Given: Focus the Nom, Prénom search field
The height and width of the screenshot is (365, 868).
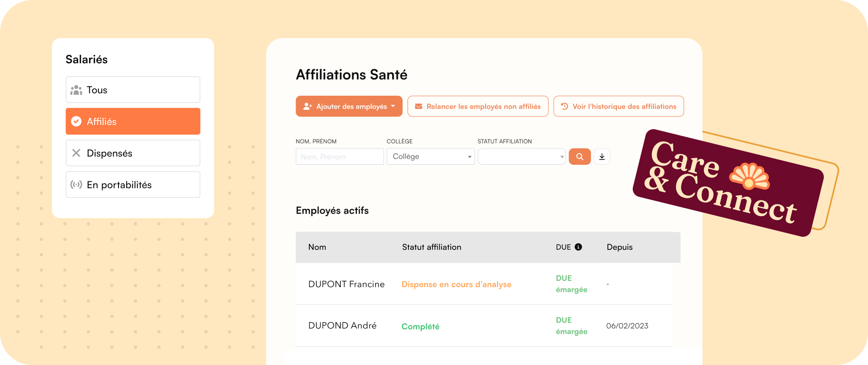Looking at the screenshot, I should (x=339, y=157).
